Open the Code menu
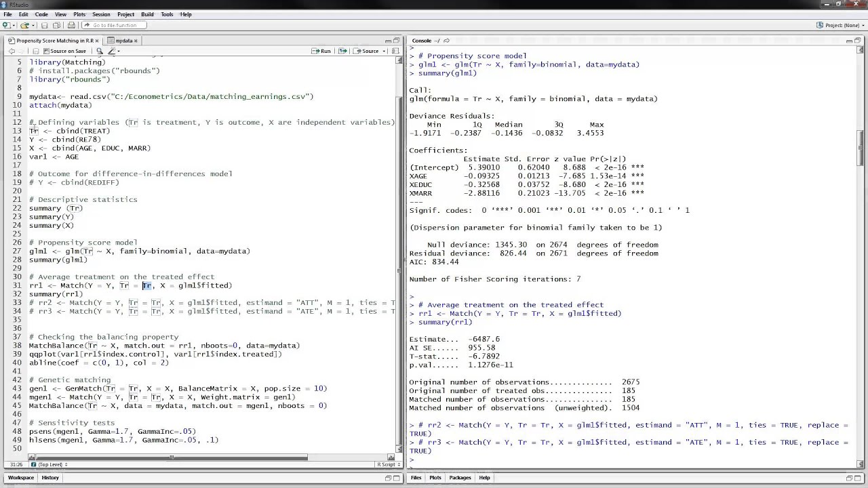This screenshot has width=868, height=488. (41, 14)
